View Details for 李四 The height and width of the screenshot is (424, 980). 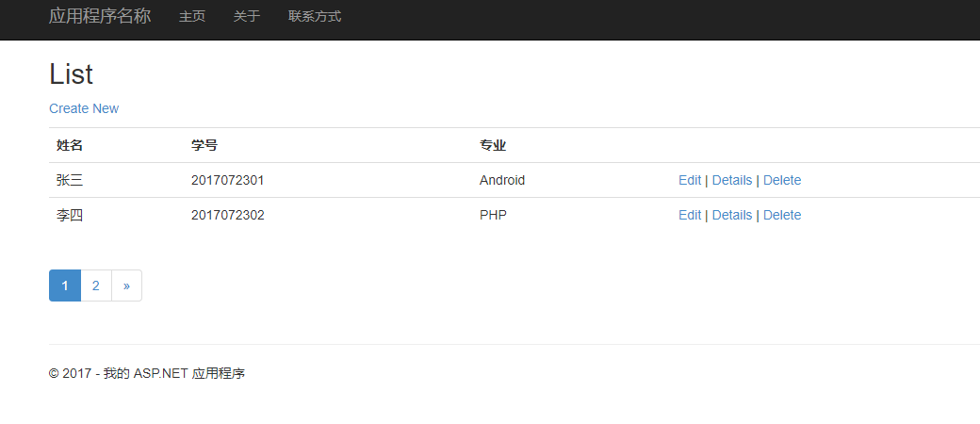(x=732, y=215)
